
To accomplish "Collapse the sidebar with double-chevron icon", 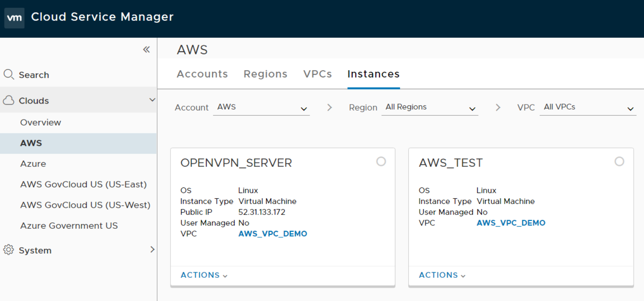I will pos(146,49).
